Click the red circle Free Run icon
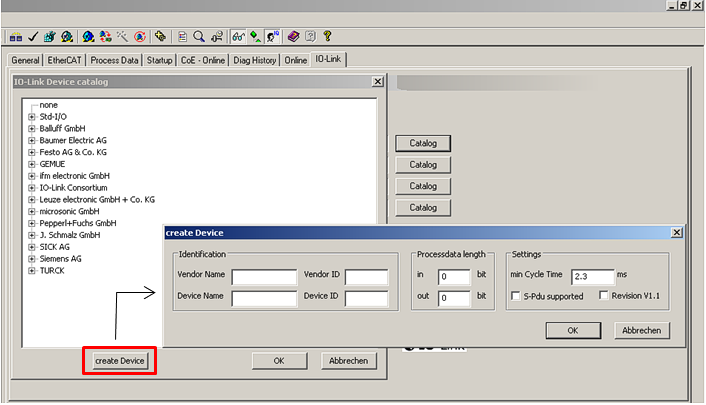Viewport: 706px width, 405px height. [140, 36]
